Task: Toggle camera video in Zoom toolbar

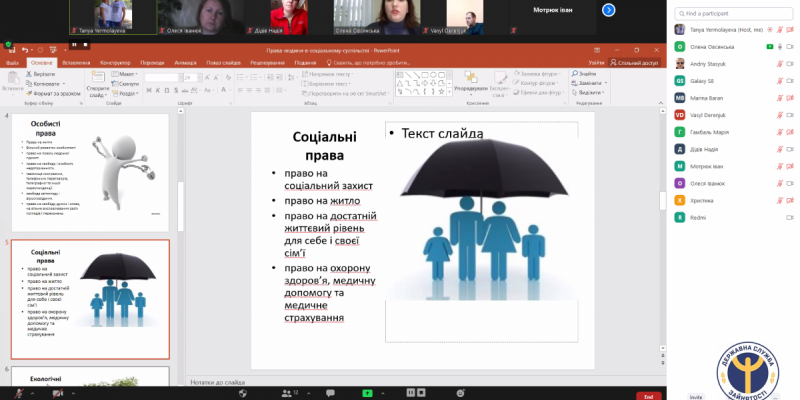Action: (57, 392)
